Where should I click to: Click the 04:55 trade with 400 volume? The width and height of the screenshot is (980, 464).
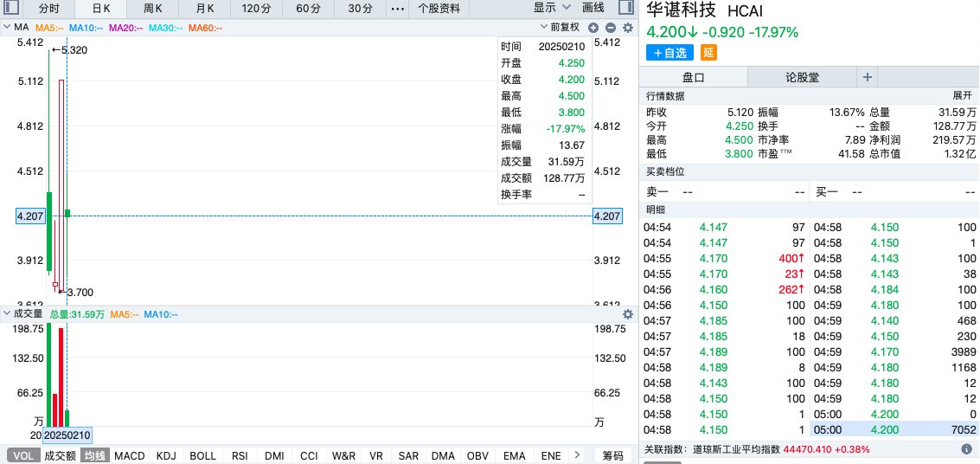coord(724,258)
